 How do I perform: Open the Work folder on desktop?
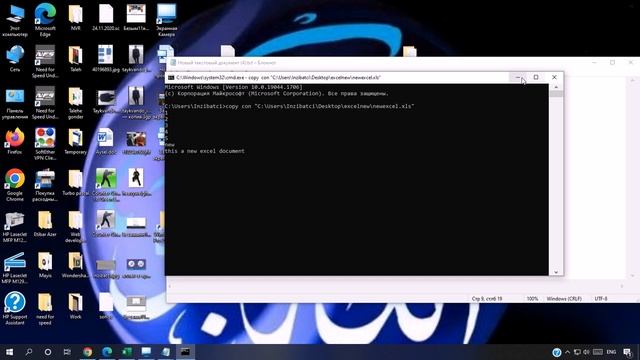76,306
